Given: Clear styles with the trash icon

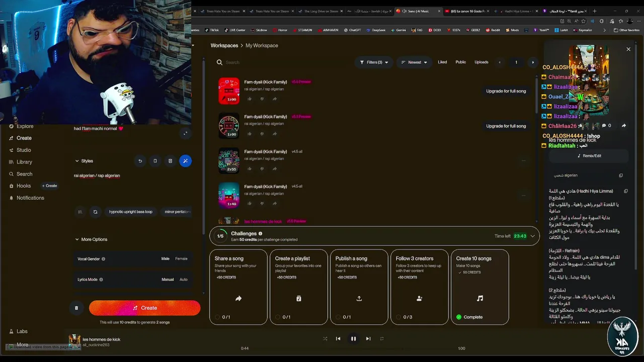Looking at the screenshot, I should click(170, 161).
